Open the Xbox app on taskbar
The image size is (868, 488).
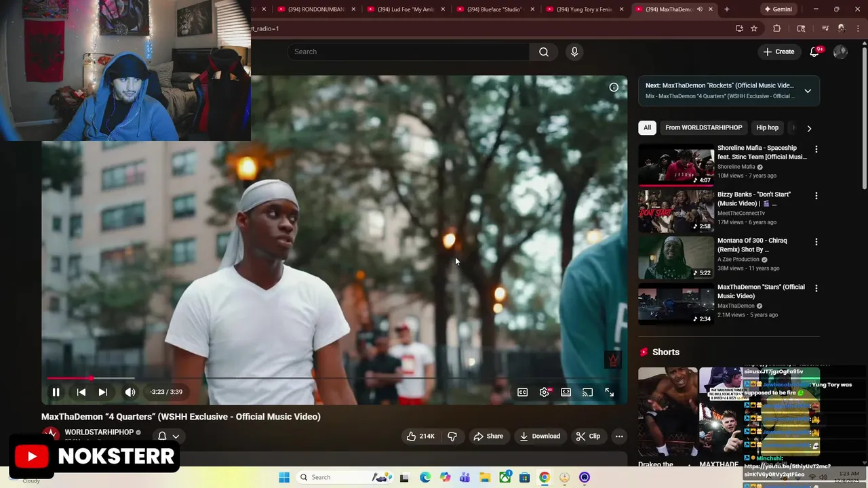coord(505,477)
